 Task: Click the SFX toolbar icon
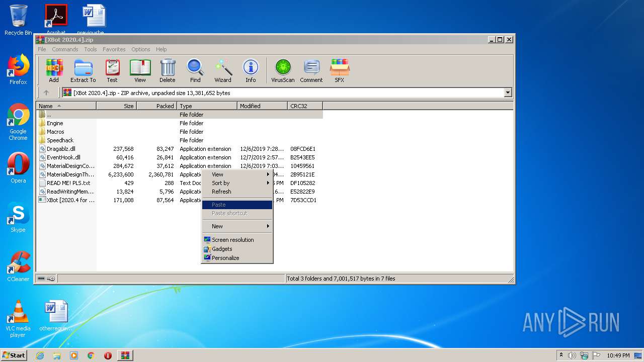click(x=340, y=70)
